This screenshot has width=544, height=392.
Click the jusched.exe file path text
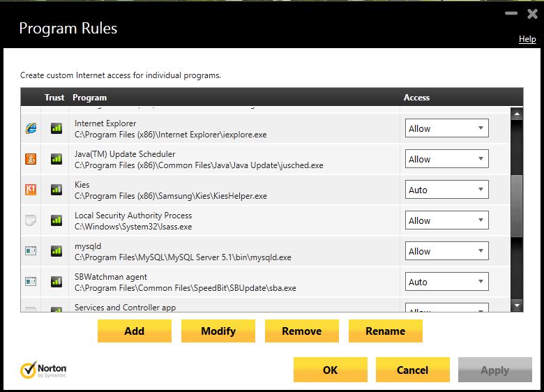point(199,165)
